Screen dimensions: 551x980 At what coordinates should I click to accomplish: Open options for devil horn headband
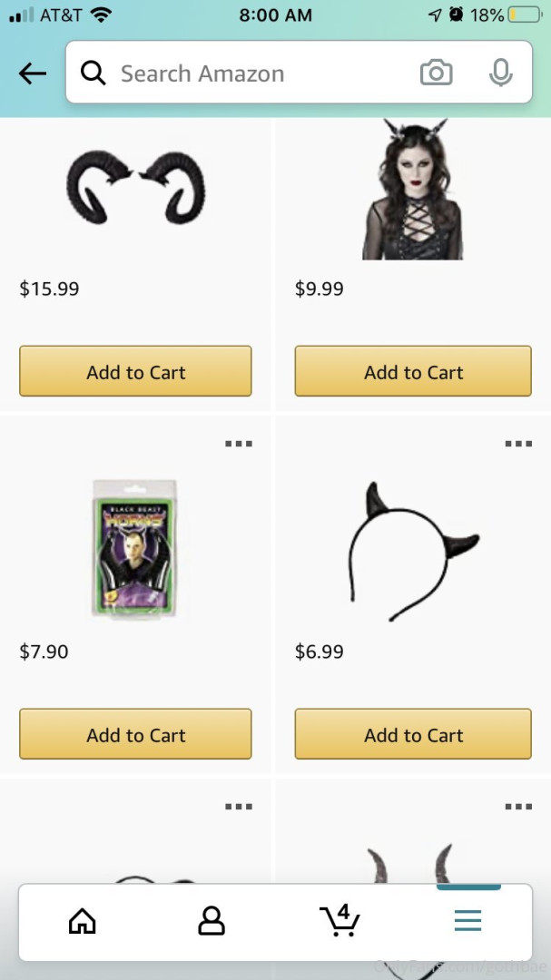tap(518, 444)
